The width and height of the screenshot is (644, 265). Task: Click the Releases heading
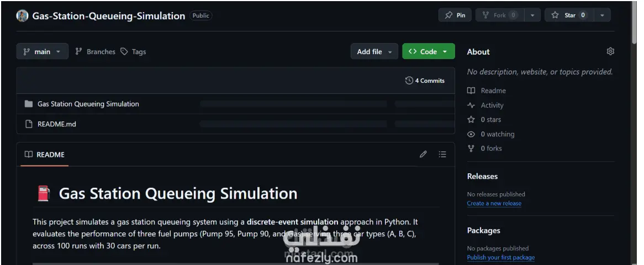(482, 176)
